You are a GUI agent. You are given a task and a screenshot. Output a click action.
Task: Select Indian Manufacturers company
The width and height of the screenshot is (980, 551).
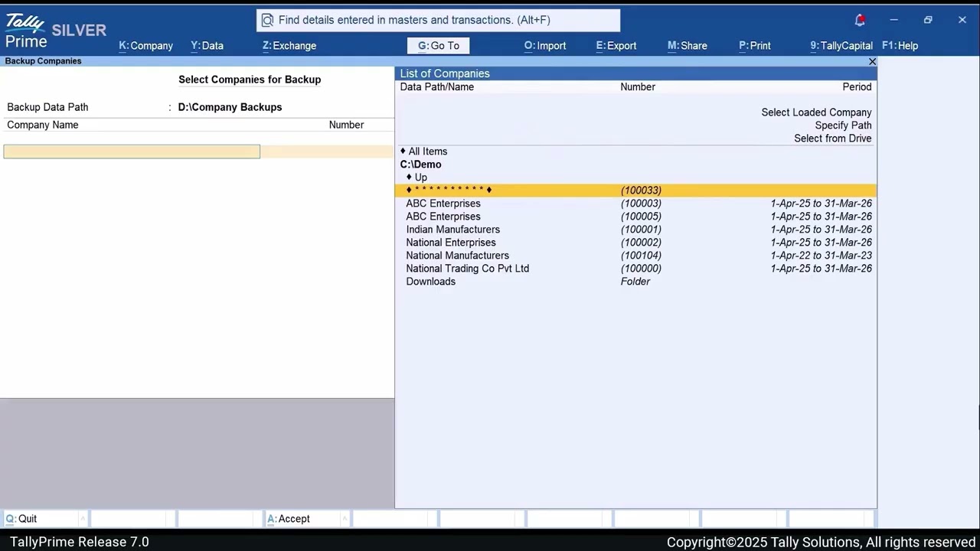pyautogui.click(x=635, y=230)
